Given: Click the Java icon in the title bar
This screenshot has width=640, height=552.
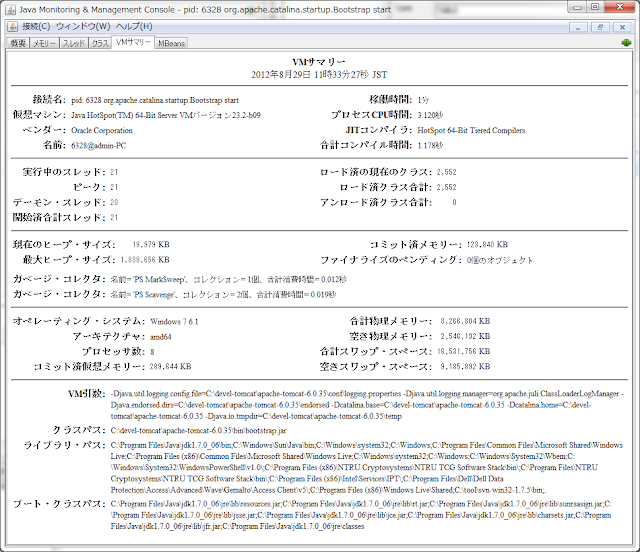Looking at the screenshot, I should (x=11, y=9).
